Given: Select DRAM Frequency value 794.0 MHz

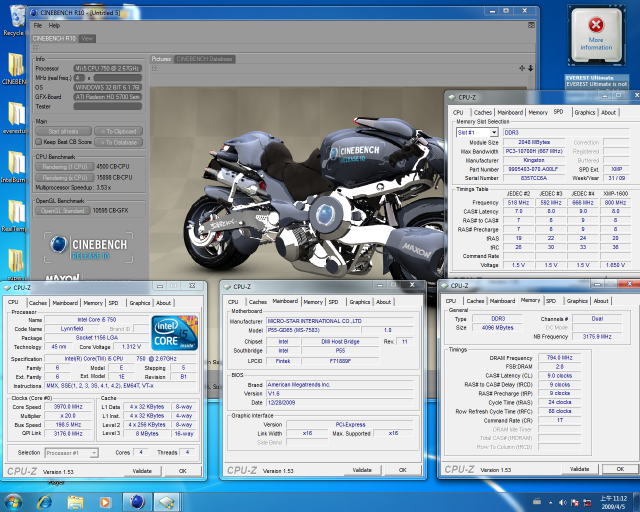Looking at the screenshot, I should pyautogui.click(x=560, y=358).
